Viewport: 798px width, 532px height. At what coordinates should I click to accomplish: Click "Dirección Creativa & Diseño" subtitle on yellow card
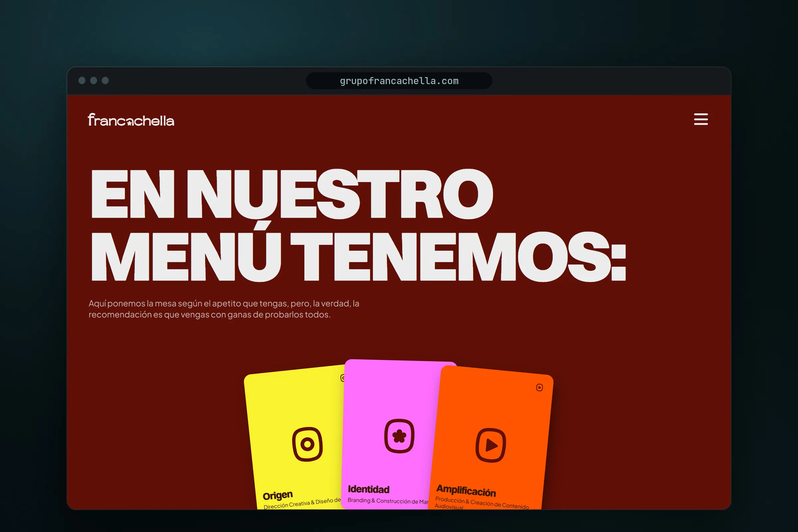[302, 503]
